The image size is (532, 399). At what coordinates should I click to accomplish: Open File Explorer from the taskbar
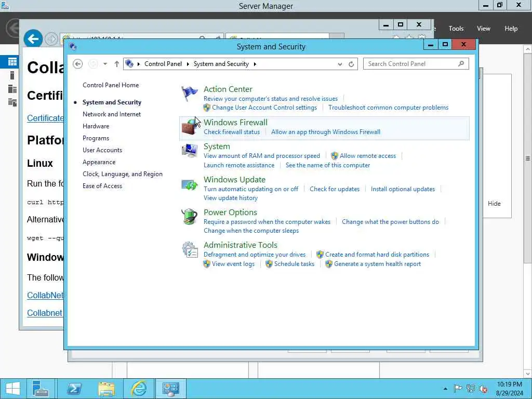coord(106,389)
